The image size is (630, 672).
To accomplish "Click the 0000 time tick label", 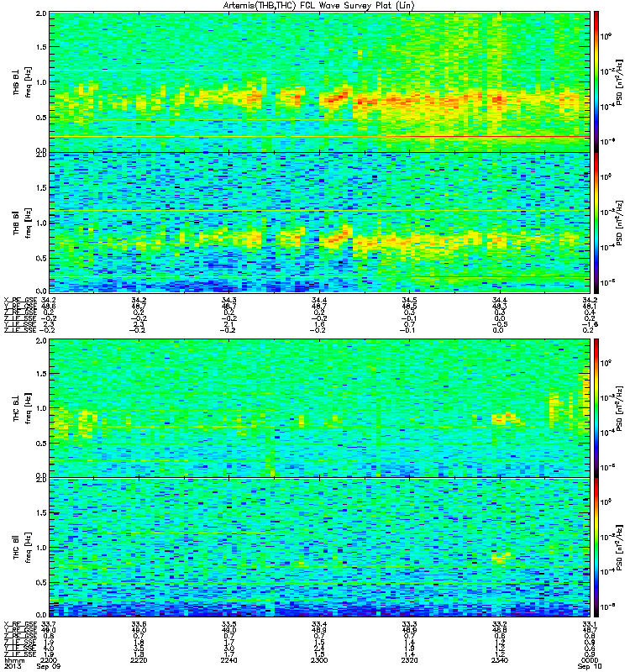I will click(x=590, y=660).
